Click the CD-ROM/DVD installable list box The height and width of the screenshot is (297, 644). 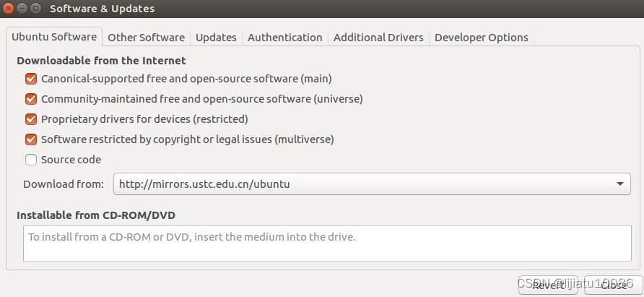327,243
